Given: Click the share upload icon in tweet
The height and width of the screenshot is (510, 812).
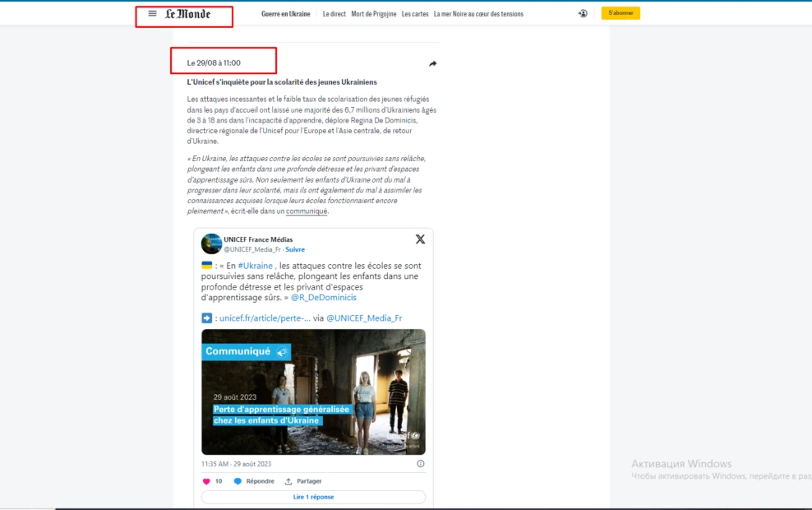Looking at the screenshot, I should point(288,481).
